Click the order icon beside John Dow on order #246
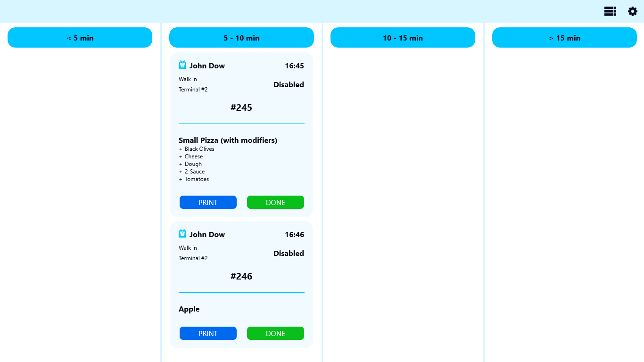Screen dimensions: 644x362 182,234
